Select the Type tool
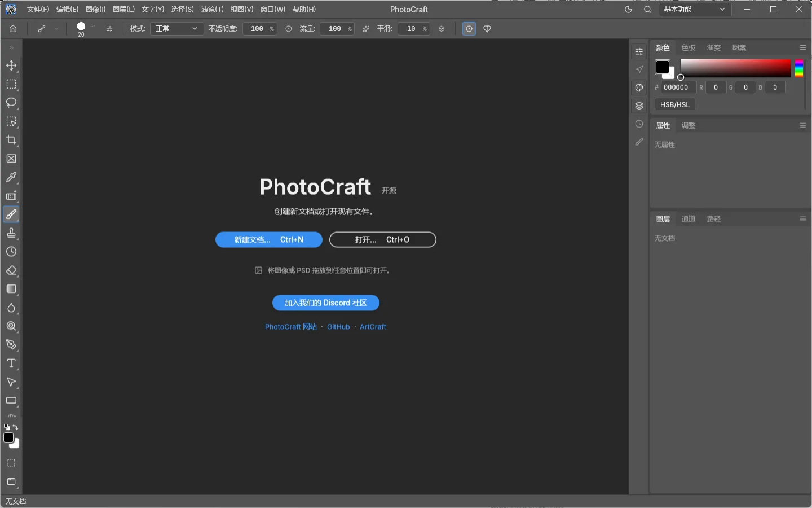The height and width of the screenshot is (508, 812). coord(11,364)
